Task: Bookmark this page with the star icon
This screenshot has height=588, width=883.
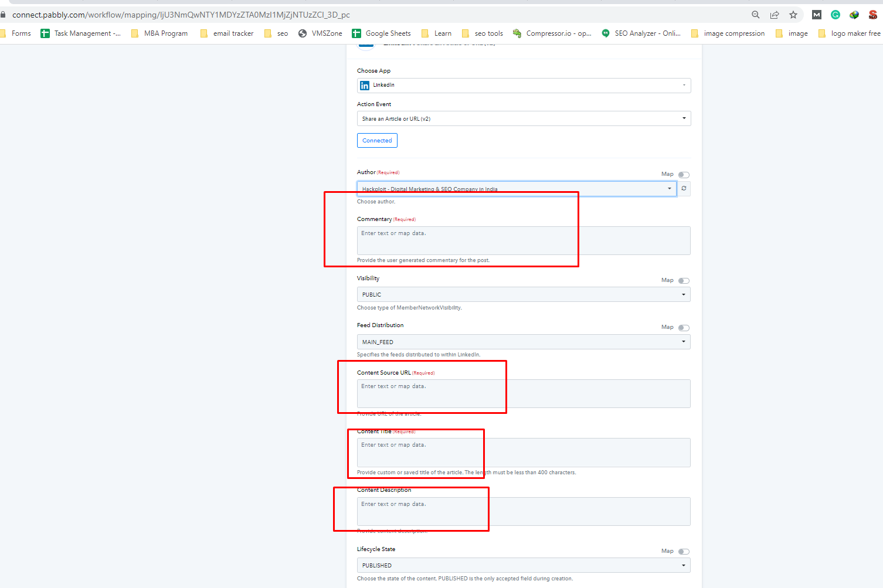Action: pos(793,15)
